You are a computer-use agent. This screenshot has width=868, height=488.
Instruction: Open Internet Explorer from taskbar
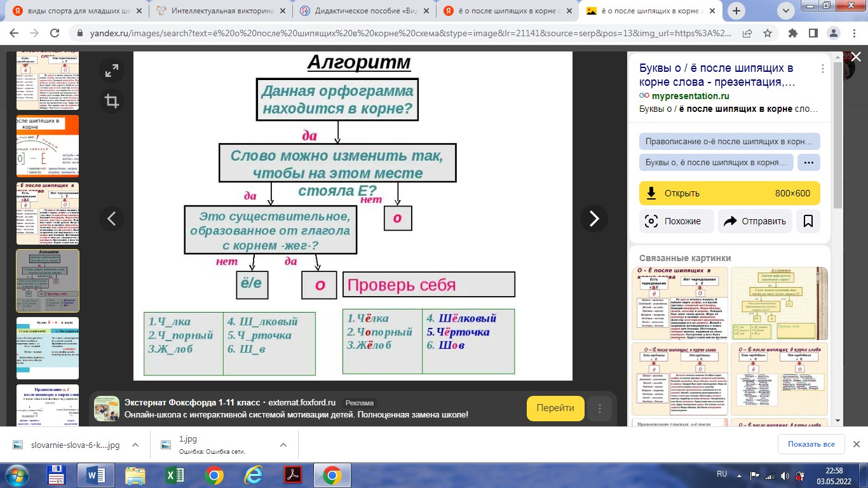253,475
